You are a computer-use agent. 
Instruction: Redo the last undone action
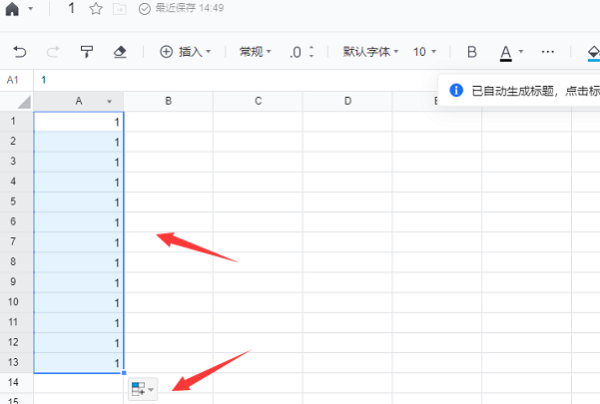coord(53,52)
